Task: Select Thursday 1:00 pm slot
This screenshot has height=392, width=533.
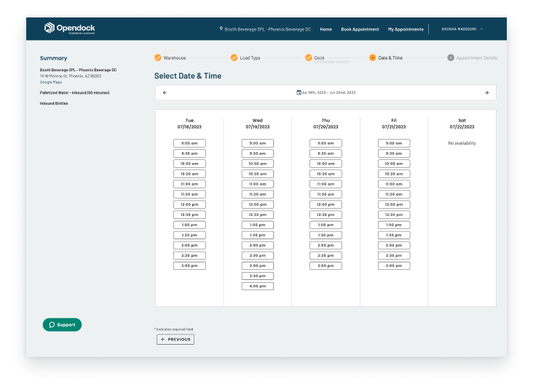Action: [x=325, y=225]
